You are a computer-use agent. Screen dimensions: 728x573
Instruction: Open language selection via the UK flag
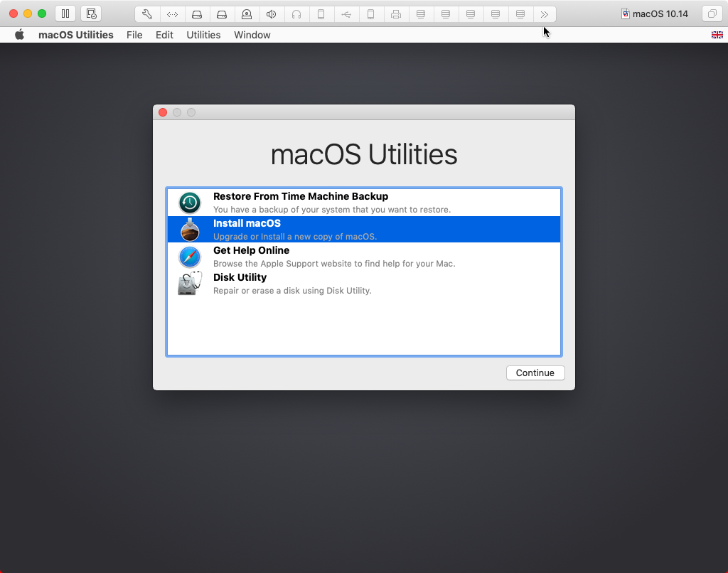(x=717, y=34)
